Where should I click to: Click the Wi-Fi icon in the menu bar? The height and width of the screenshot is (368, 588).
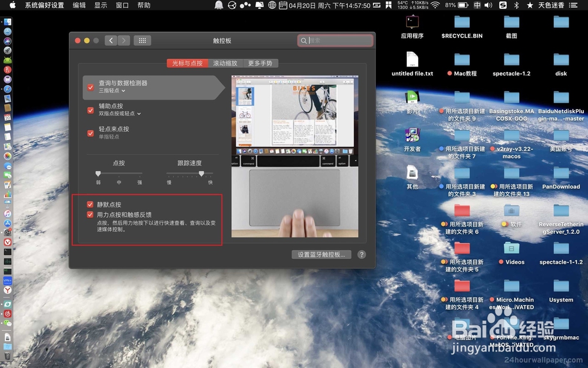tap(436, 5)
